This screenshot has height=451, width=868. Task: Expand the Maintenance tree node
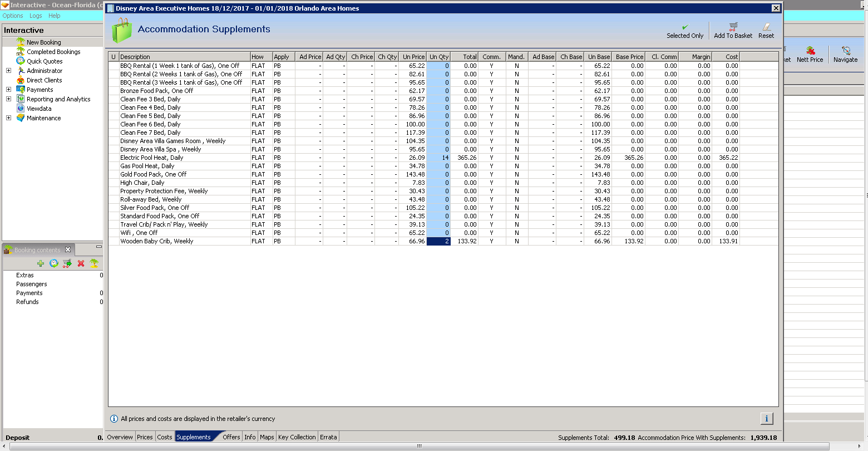8,118
